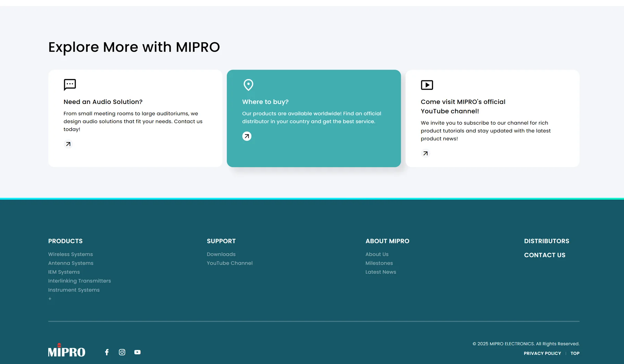Screen dimensions: 624x364
Task: Open the YouTube icon in the footer
Action: point(137,352)
